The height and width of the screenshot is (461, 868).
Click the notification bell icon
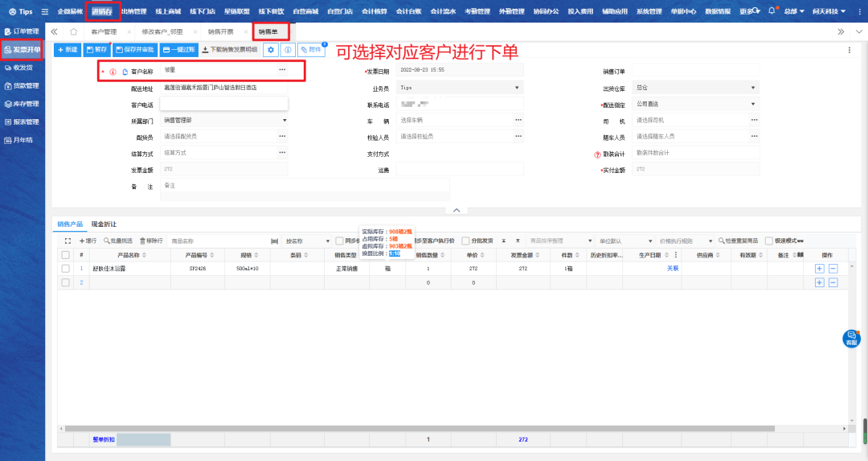[772, 11]
